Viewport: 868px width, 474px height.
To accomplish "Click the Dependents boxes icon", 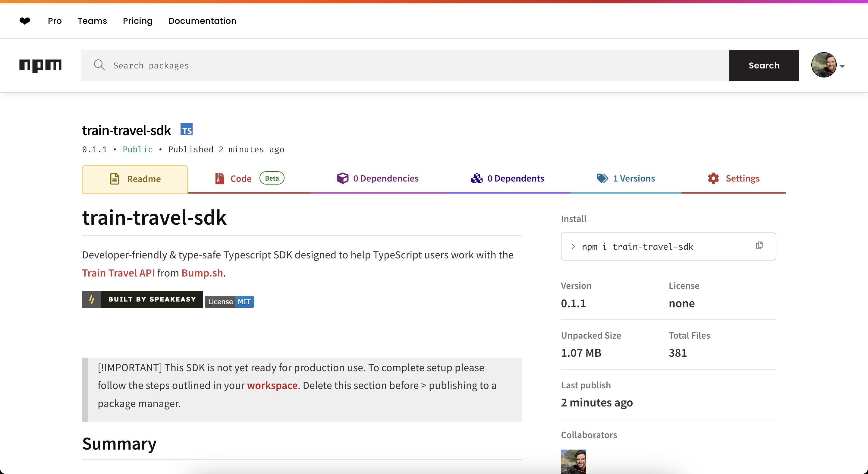I will tap(476, 178).
